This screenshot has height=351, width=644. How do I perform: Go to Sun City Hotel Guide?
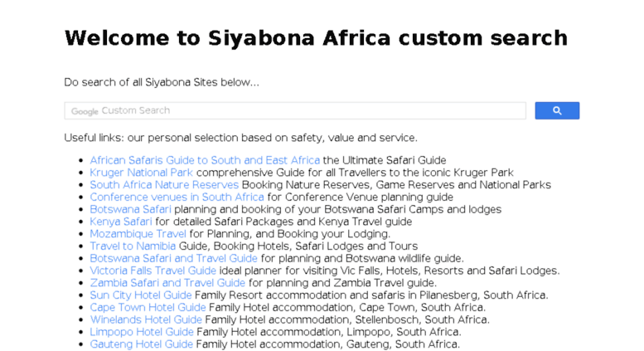coord(140,295)
